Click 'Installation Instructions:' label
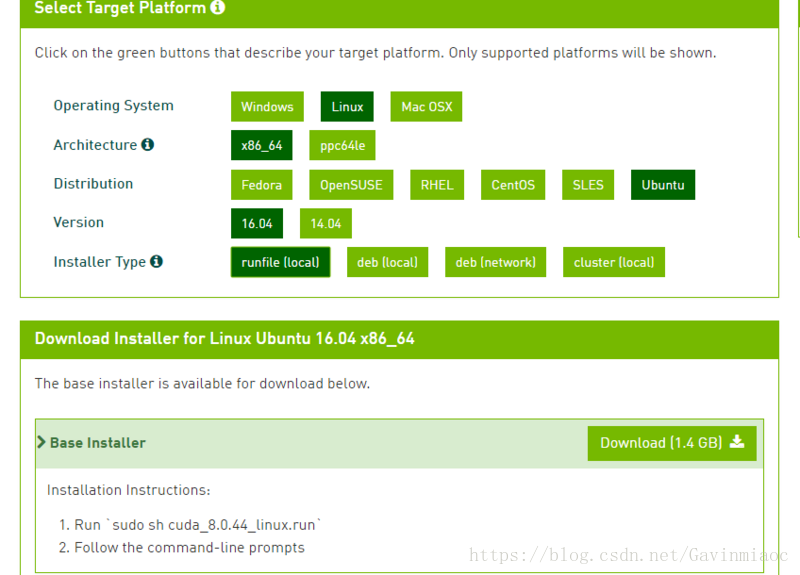Screen dimensions: 800x575 129,490
